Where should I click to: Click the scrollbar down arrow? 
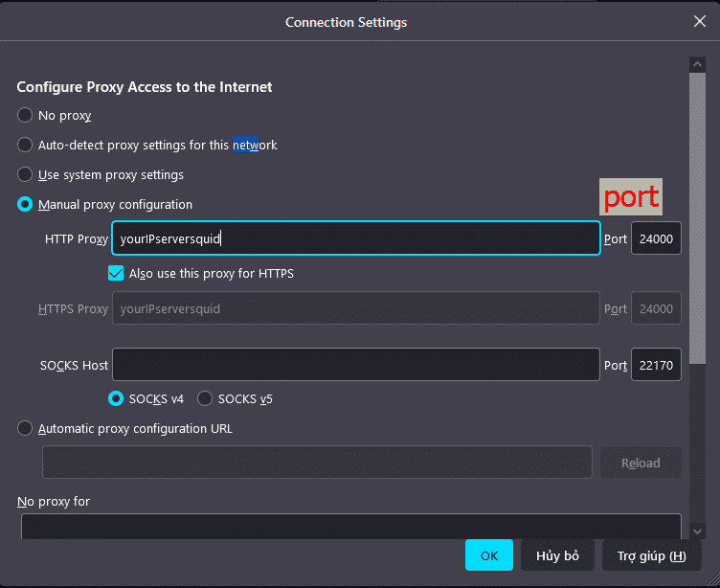[x=698, y=531]
